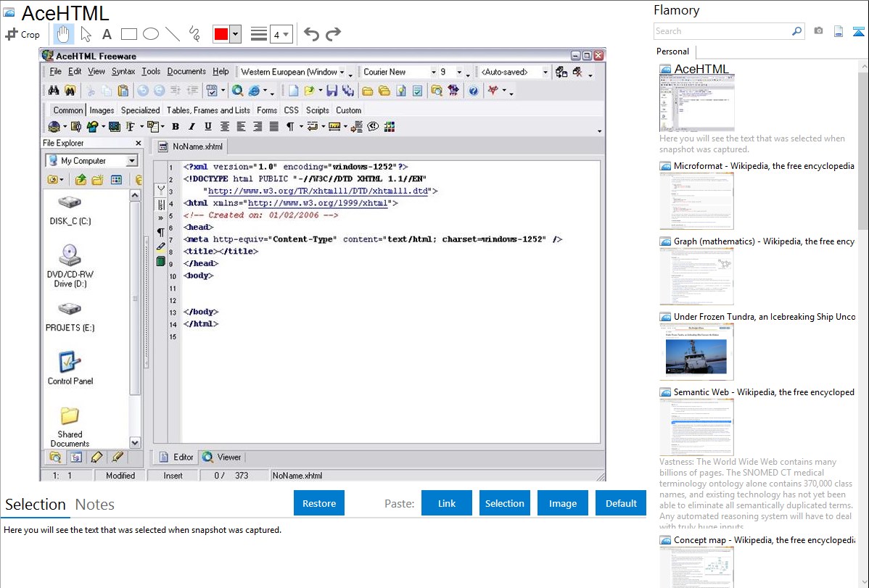The height and width of the screenshot is (588, 869).
Task: Click the red color swatch
Action: pos(221,34)
